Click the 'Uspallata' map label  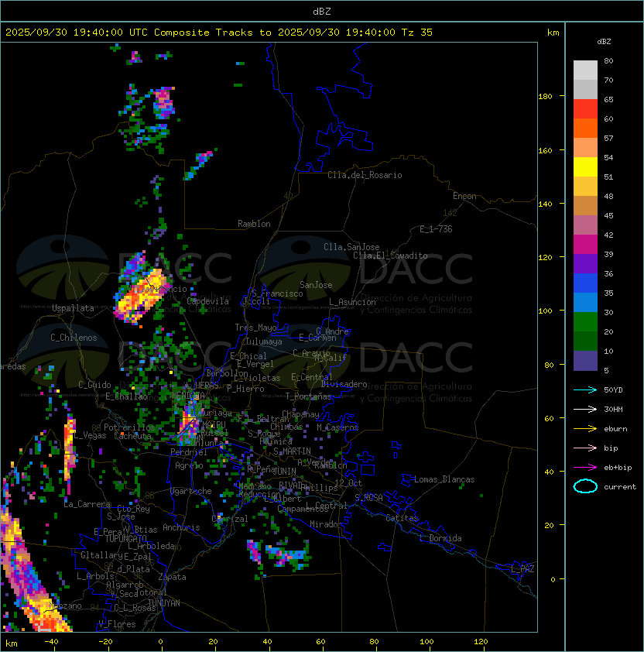[x=73, y=308]
